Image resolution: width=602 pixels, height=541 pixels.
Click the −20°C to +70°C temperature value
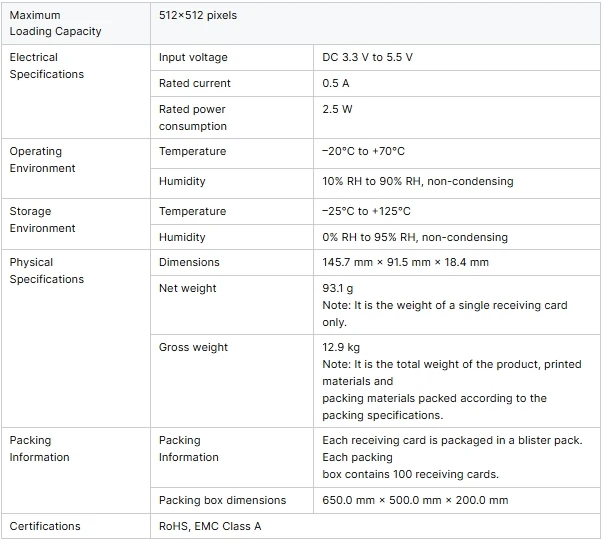pyautogui.click(x=363, y=151)
